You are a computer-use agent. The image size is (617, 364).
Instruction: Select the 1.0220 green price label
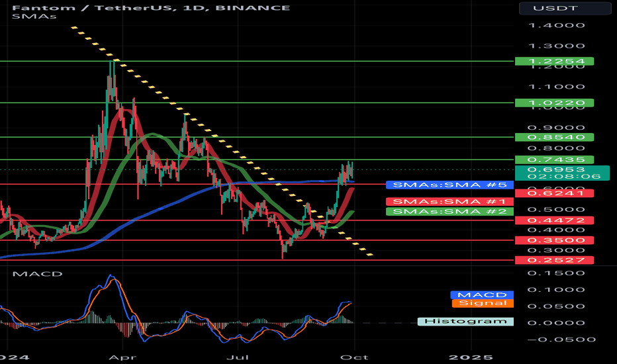(x=554, y=103)
